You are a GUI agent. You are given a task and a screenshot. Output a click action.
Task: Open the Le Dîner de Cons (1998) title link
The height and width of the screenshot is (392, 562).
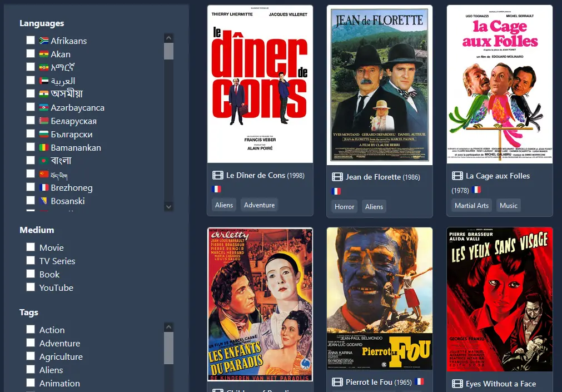265,175
